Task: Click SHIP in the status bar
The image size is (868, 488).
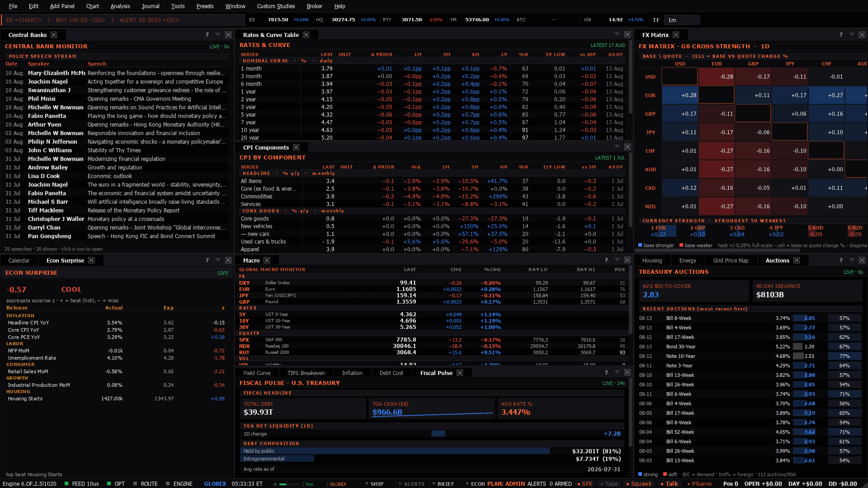Action: point(374,483)
